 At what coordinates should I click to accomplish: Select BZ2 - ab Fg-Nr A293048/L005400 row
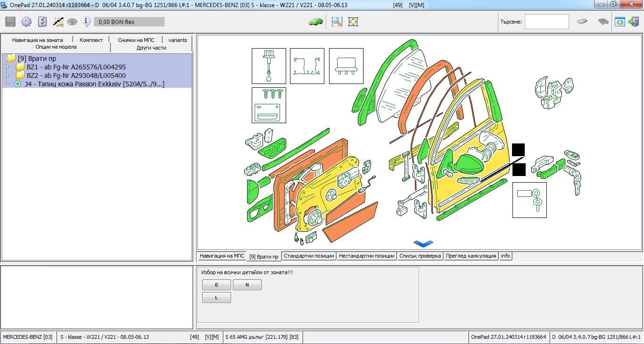[x=76, y=76]
